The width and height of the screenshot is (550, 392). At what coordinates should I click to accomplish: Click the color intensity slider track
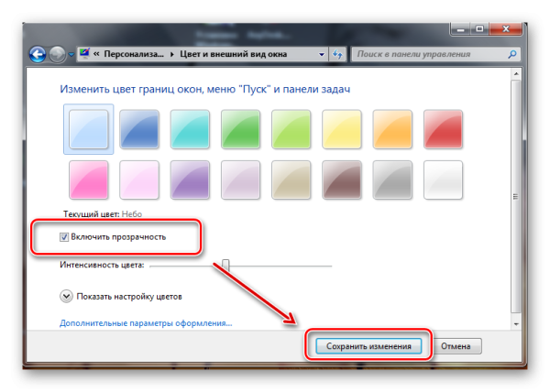(x=275, y=266)
